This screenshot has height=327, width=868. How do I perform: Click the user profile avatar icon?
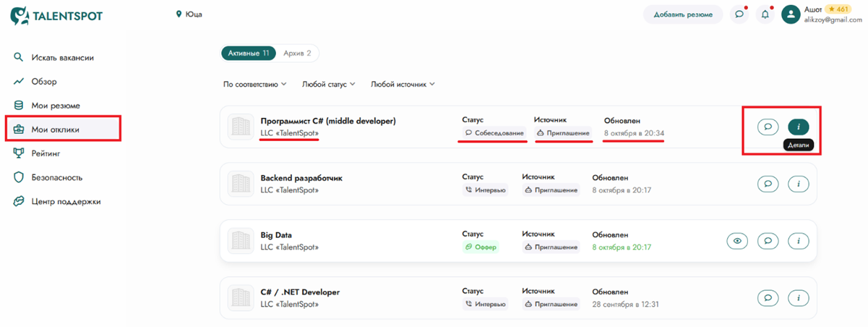791,14
